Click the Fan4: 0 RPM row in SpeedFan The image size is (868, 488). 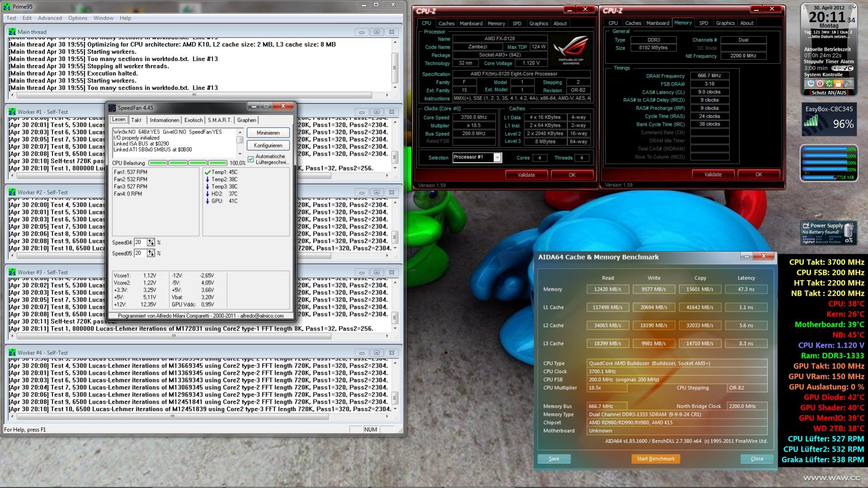coord(128,194)
